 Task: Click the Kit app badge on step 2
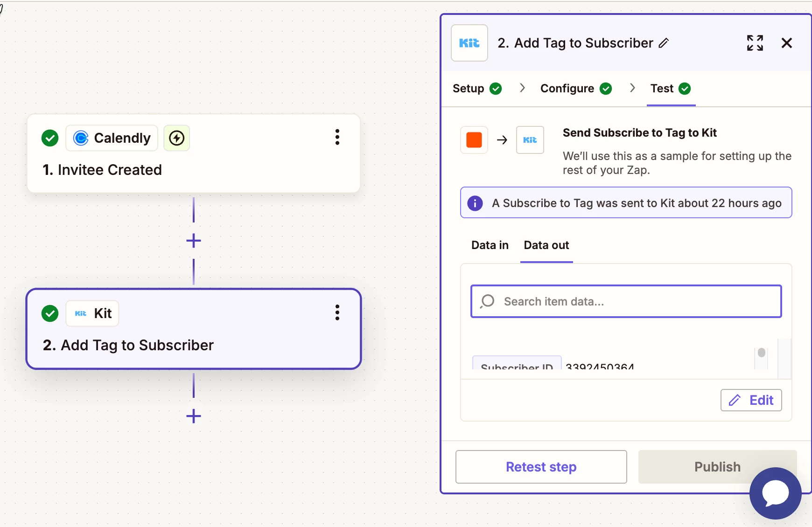92,313
